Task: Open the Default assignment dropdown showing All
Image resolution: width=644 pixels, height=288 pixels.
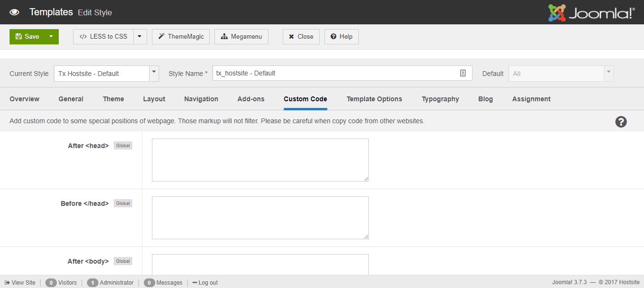Action: pyautogui.click(x=608, y=73)
